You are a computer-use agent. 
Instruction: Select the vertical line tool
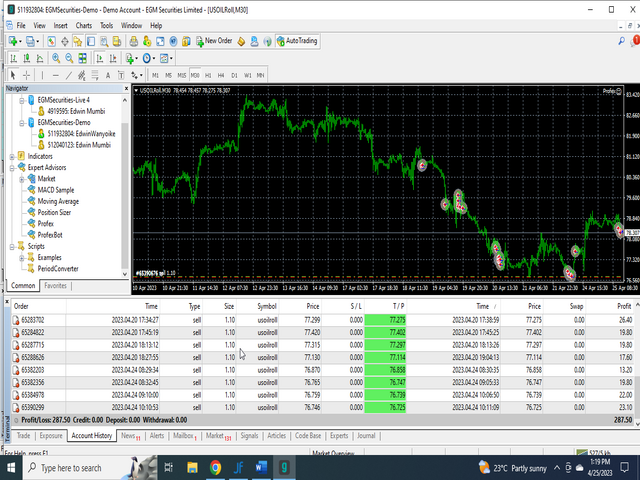pyautogui.click(x=42, y=75)
